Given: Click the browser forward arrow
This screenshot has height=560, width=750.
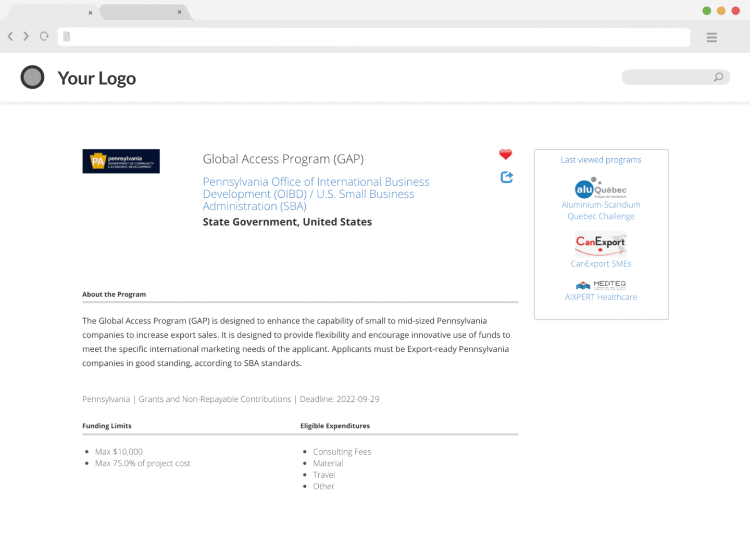Looking at the screenshot, I should pos(26,36).
